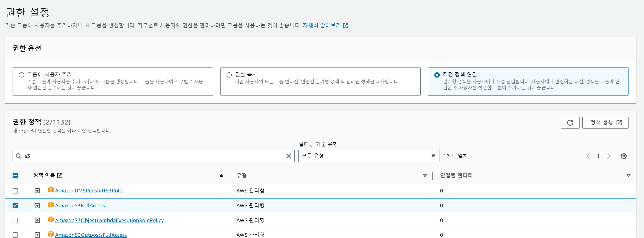
Task: Check the AmazonS3OutpostsFullAccess checkbox
Action: pyautogui.click(x=15, y=235)
